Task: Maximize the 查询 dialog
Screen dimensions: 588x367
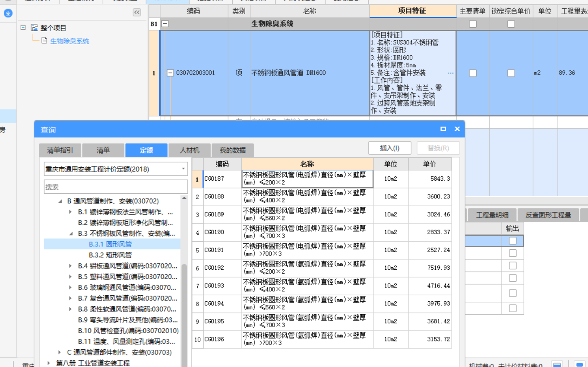Action: (x=443, y=129)
